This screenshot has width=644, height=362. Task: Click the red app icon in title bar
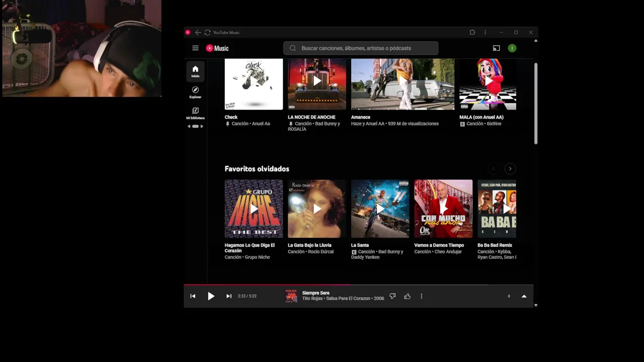[188, 32]
